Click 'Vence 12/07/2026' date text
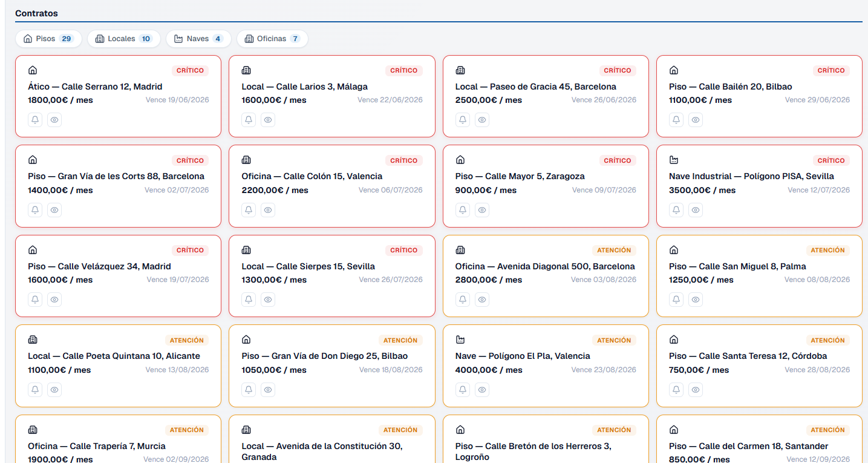 coord(818,190)
